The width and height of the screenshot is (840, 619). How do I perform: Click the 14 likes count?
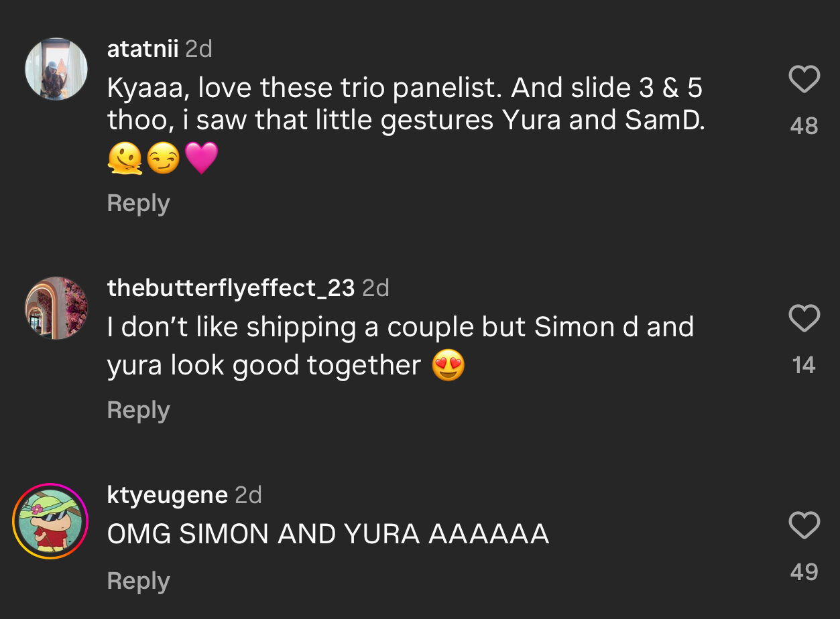pos(804,365)
